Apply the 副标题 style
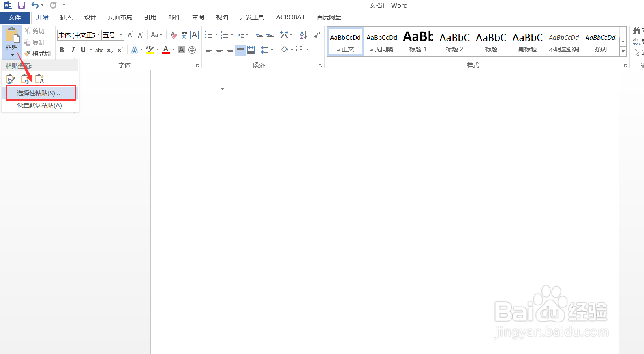 click(527, 41)
